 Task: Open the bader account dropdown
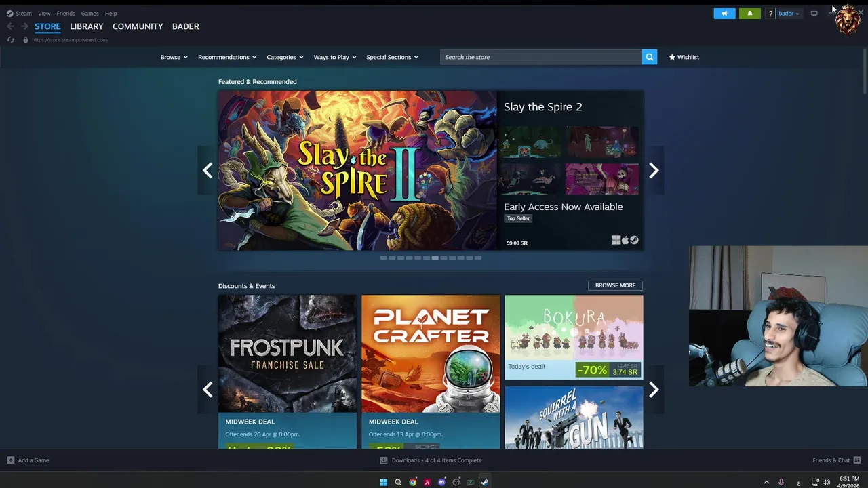[789, 14]
